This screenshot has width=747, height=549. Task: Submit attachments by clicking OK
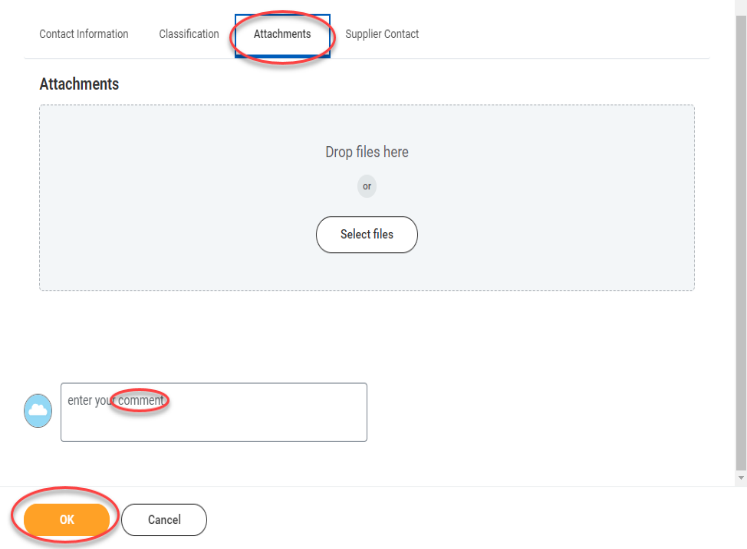(67, 519)
